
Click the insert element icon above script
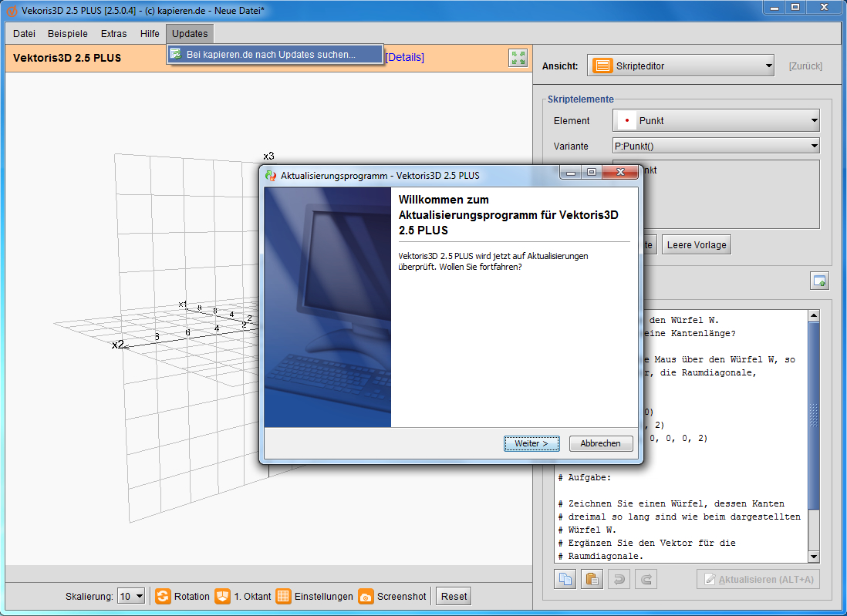click(819, 281)
